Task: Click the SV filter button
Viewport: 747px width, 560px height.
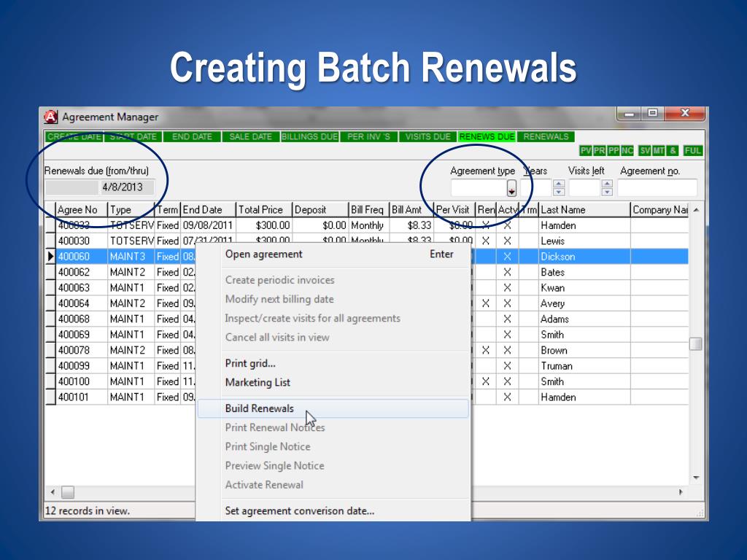Action: [645, 151]
